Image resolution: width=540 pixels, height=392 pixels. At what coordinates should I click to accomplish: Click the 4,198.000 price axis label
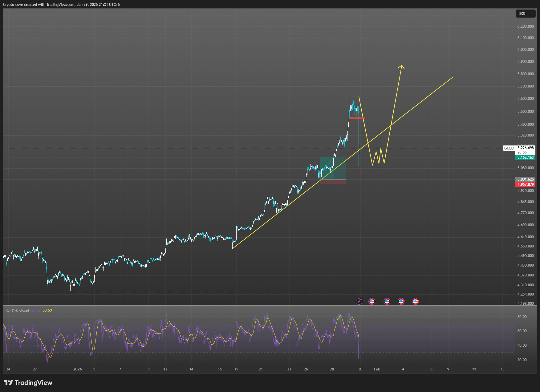coord(526,304)
